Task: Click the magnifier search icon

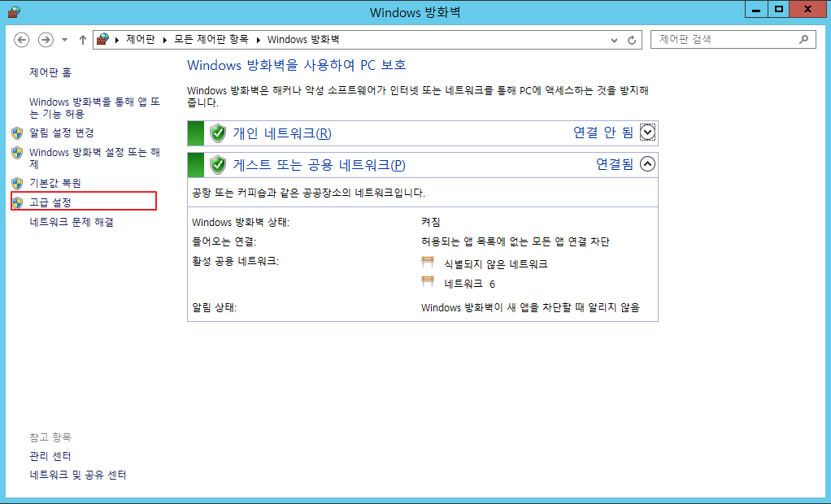Action: (804, 39)
